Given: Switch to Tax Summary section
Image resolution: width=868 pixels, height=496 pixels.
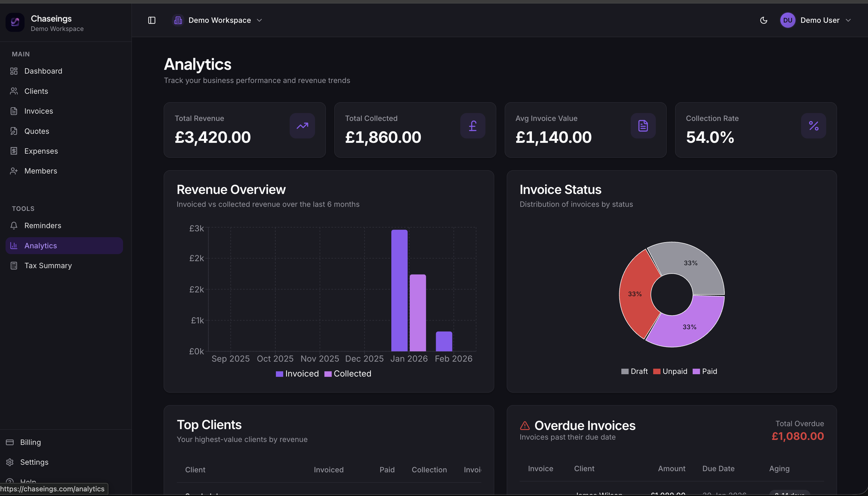Looking at the screenshot, I should coord(48,265).
